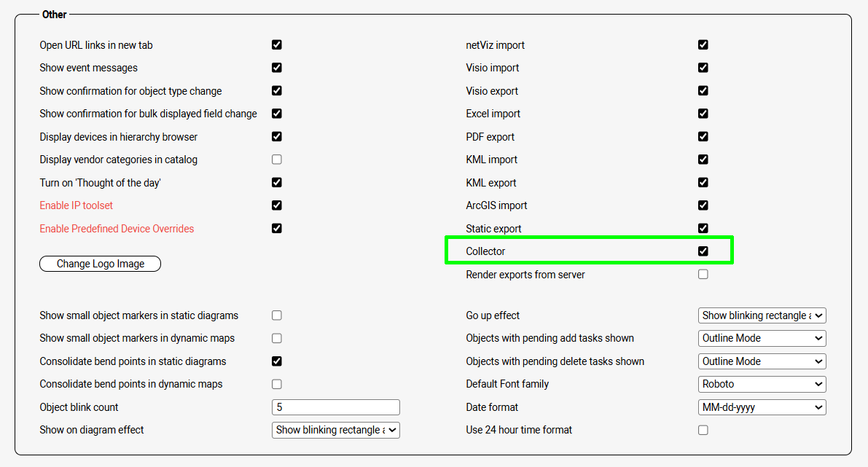
Task: Toggle Show event messages checkbox
Action: tap(277, 68)
